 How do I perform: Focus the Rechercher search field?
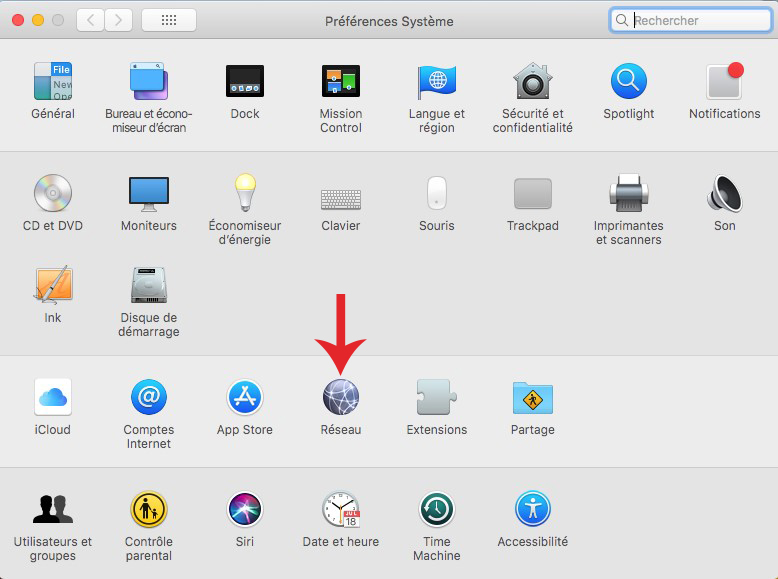[x=690, y=20]
